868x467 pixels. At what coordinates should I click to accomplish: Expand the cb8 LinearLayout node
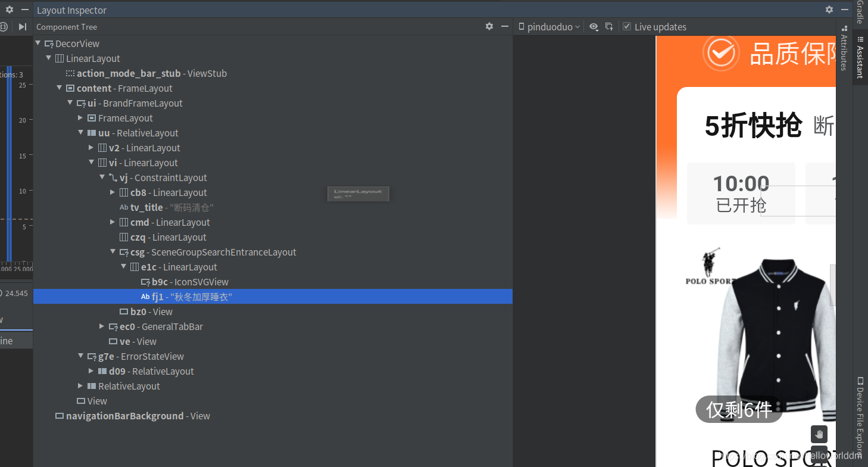[x=113, y=192]
